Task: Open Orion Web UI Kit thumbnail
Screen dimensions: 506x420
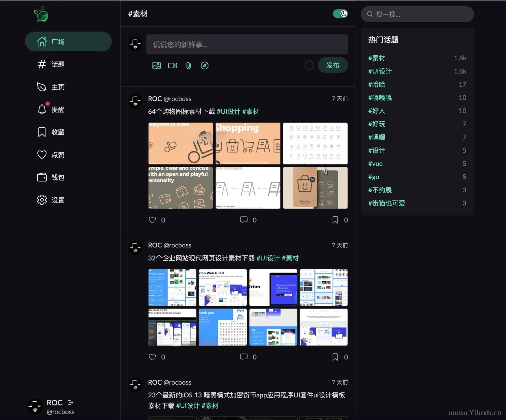Action: [223, 288]
